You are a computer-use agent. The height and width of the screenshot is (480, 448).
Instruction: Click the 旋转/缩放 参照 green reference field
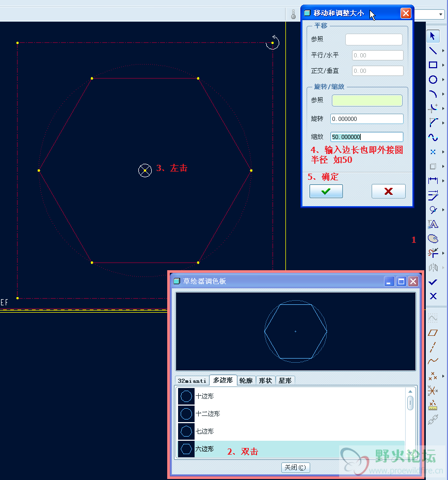(367, 100)
